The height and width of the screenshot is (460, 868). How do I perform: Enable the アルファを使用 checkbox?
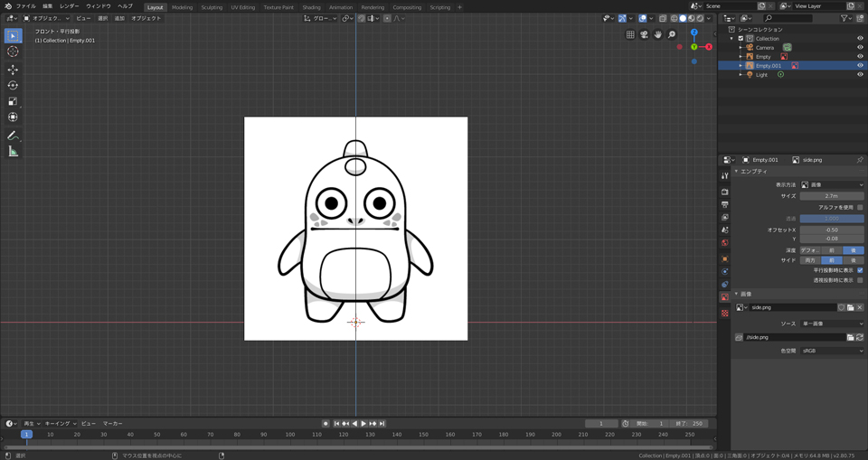(x=860, y=207)
